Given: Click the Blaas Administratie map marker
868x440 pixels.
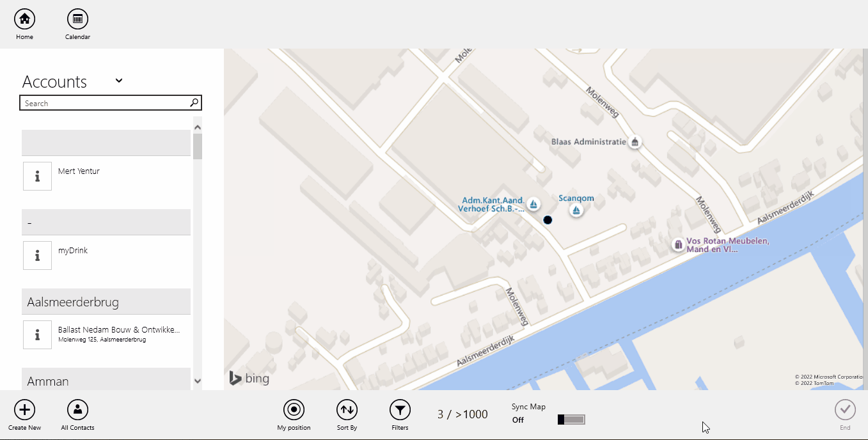Looking at the screenshot, I should click(635, 142).
